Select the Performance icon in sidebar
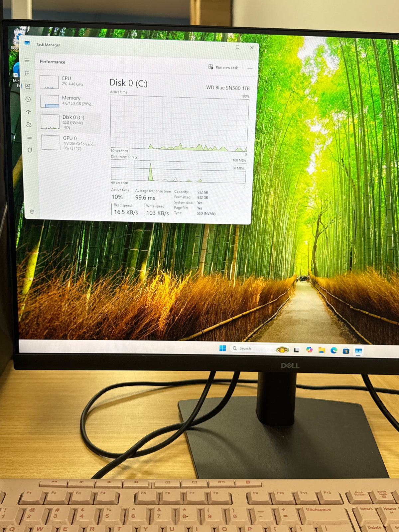This screenshot has height=532, width=399. click(x=28, y=86)
